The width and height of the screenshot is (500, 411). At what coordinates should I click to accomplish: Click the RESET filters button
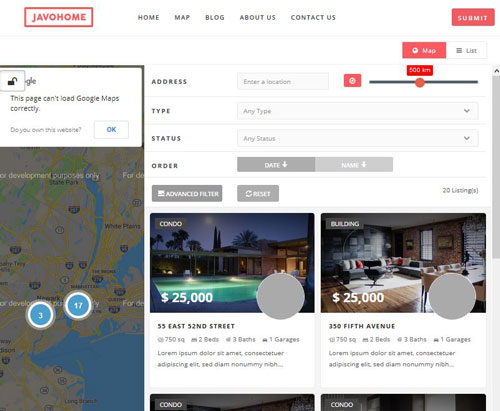pyautogui.click(x=258, y=194)
